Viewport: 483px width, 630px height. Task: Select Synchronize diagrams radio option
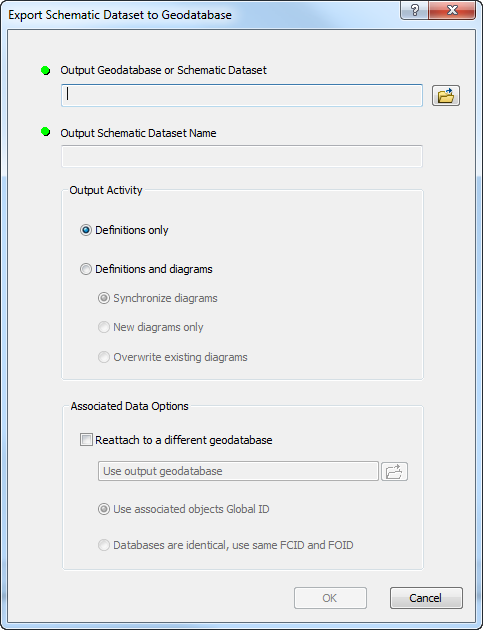coord(104,298)
